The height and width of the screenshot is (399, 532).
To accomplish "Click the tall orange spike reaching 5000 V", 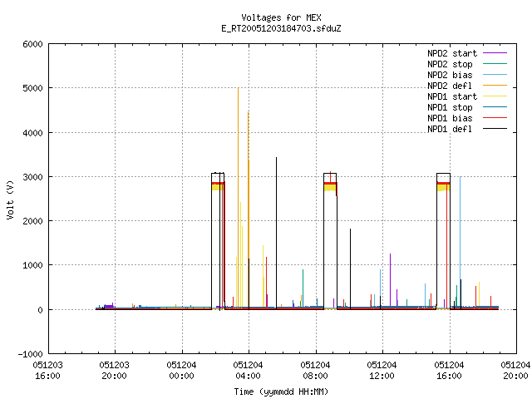I will [x=239, y=197].
